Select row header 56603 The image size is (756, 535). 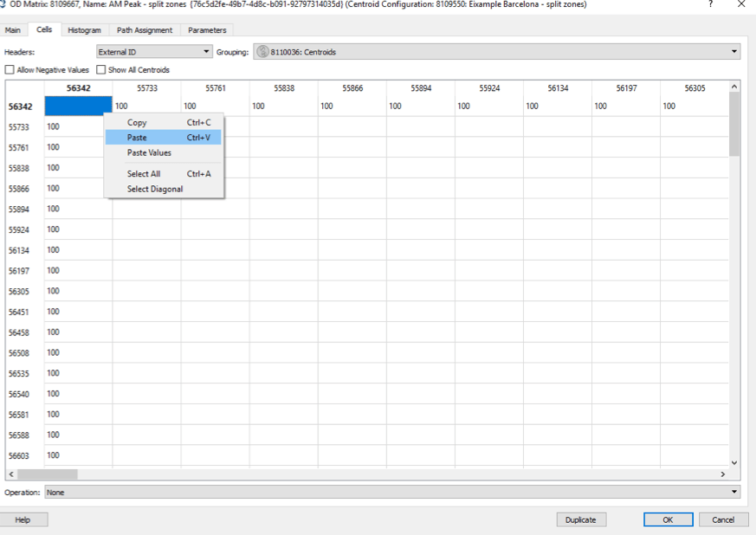pos(19,455)
